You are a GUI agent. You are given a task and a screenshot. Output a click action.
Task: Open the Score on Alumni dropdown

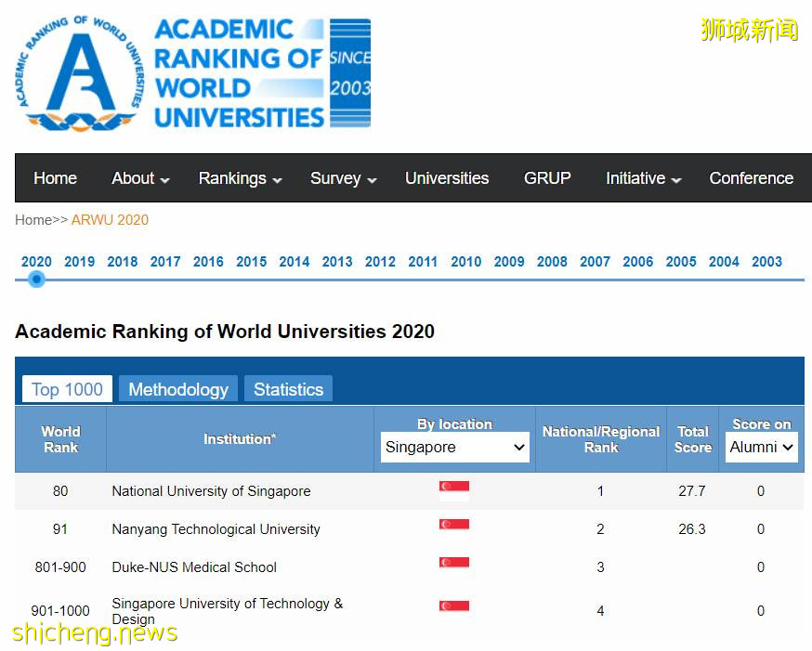pyautogui.click(x=762, y=448)
